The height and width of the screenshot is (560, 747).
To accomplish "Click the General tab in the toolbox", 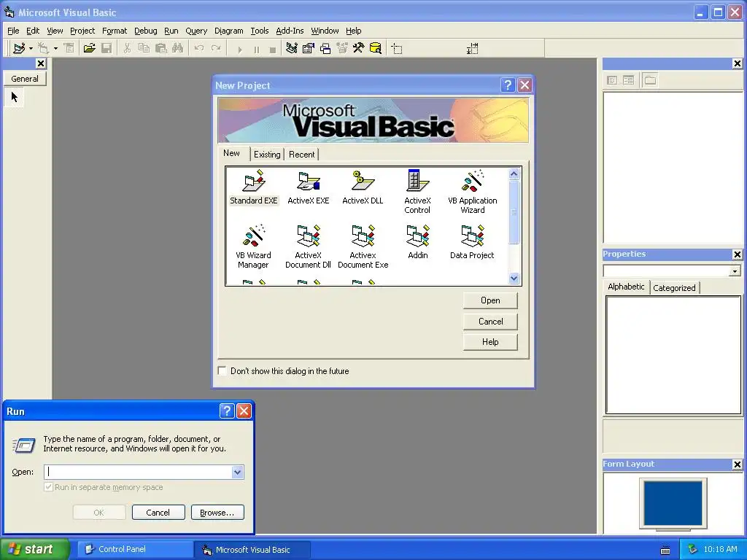I will 25,79.
